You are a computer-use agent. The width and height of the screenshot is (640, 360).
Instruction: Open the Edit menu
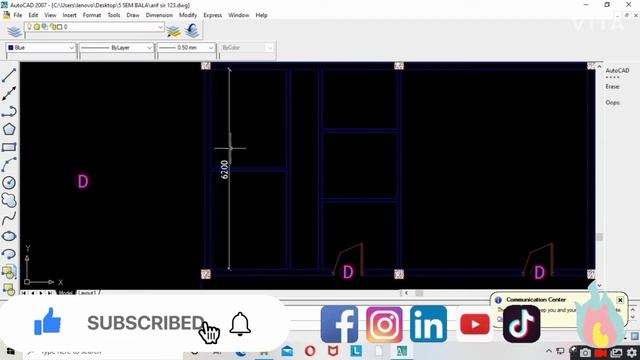[33, 15]
